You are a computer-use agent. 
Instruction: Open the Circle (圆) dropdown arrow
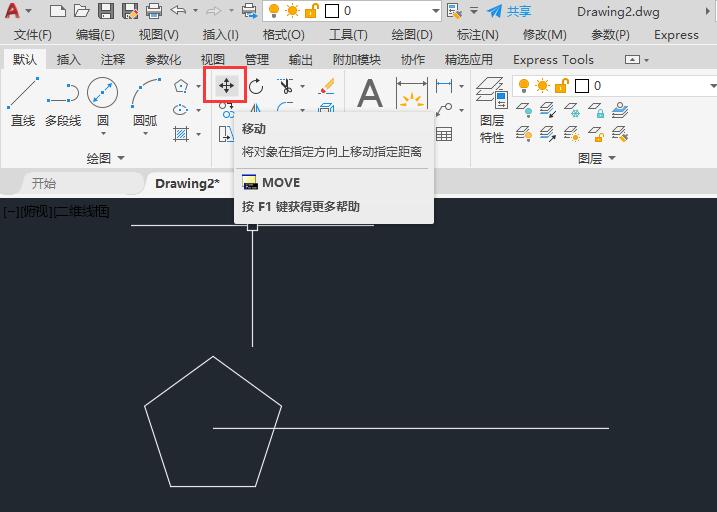[x=103, y=133]
